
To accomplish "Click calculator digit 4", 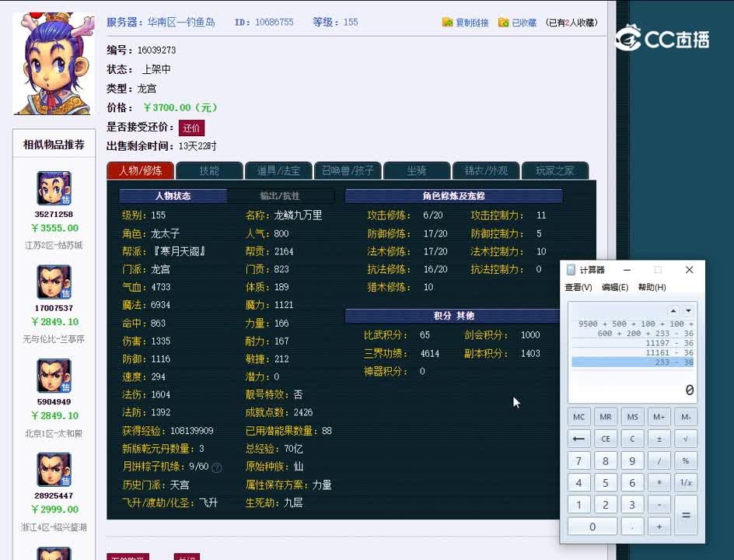I will click(x=578, y=482).
